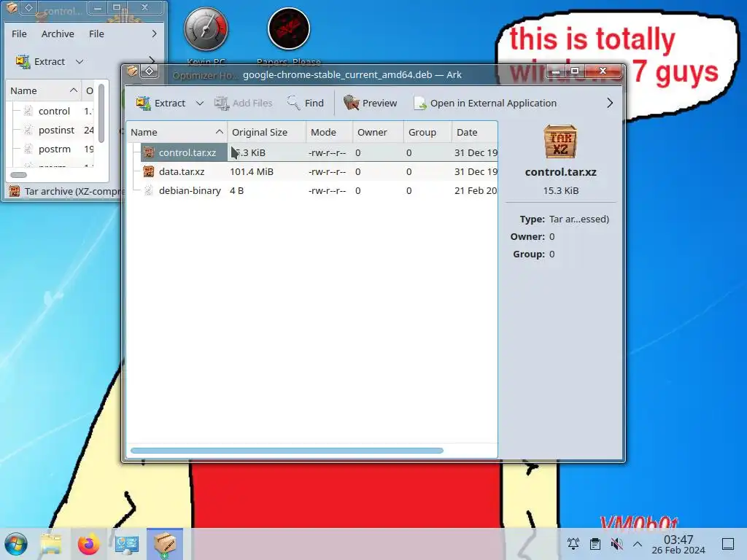Click the 4 B size cell
747x560 pixels.
coord(237,190)
